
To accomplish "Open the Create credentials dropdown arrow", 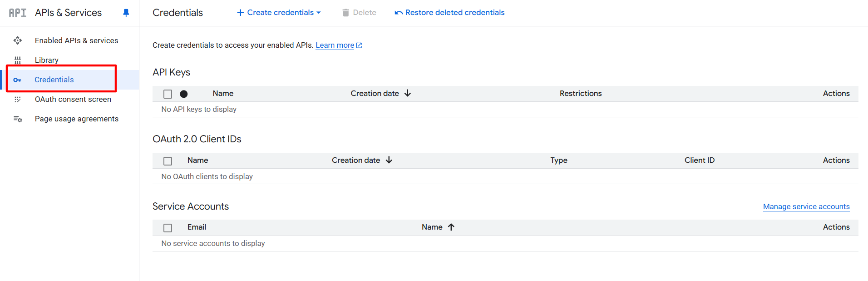I will 319,13.
